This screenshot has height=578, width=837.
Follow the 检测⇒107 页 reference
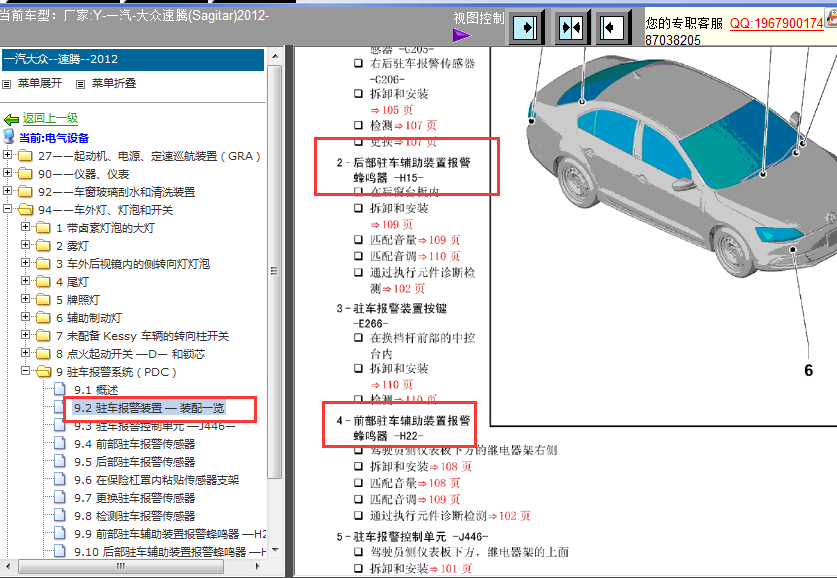click(404, 125)
